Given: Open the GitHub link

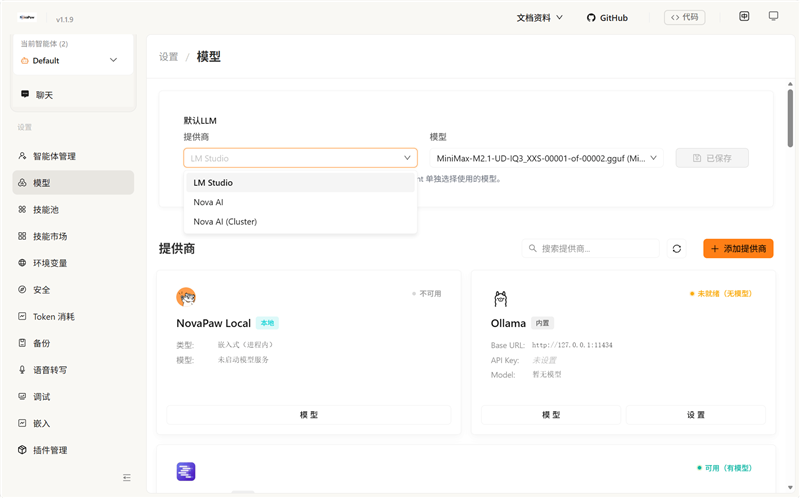Looking at the screenshot, I should point(607,18).
